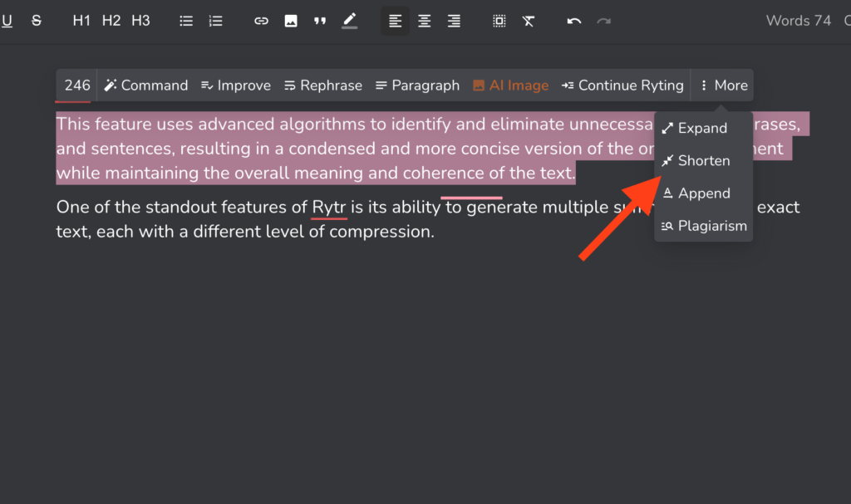The height and width of the screenshot is (504, 851).
Task: Right-align the paragraph text
Action: pos(454,20)
